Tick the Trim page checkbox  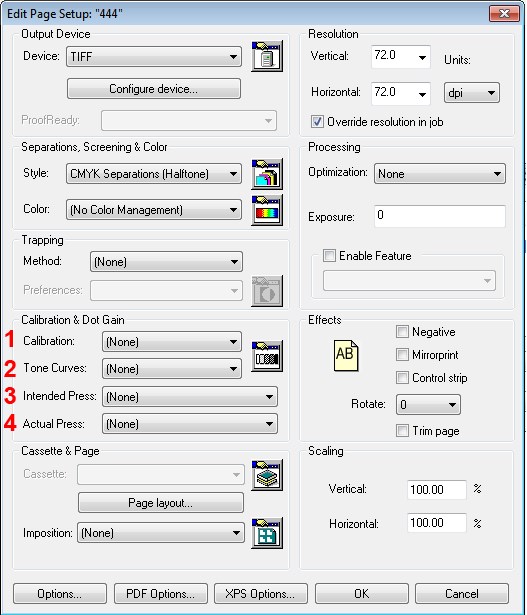(402, 431)
